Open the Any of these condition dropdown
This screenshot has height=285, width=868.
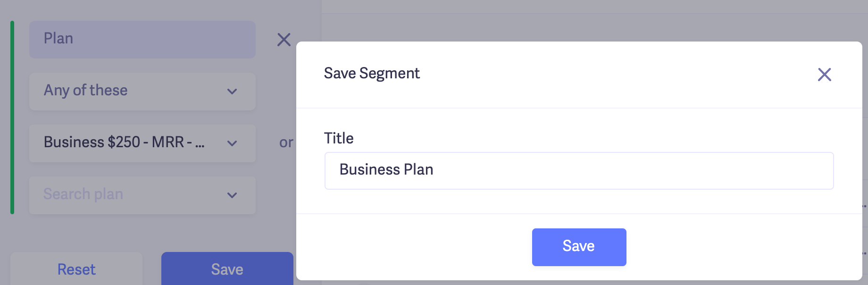click(x=132, y=92)
